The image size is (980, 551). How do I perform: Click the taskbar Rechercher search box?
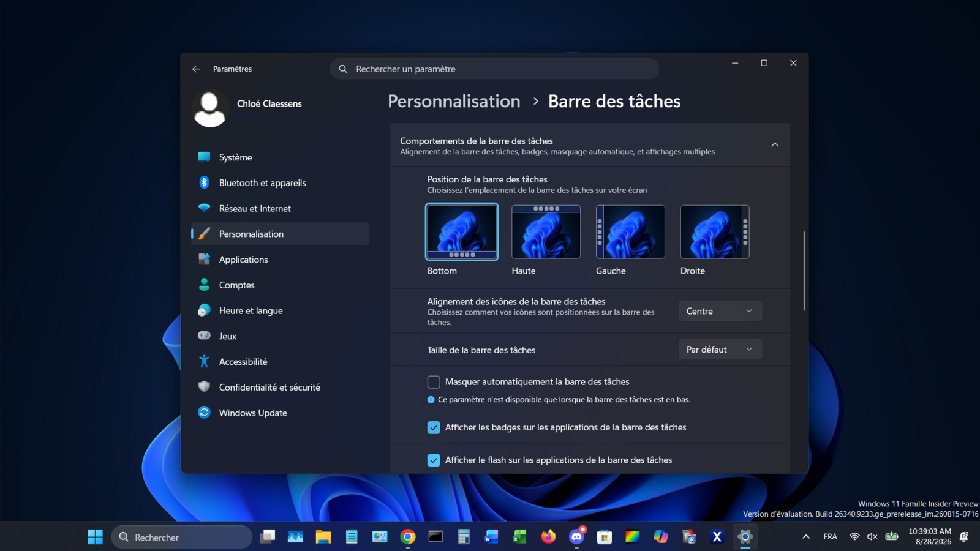(182, 537)
